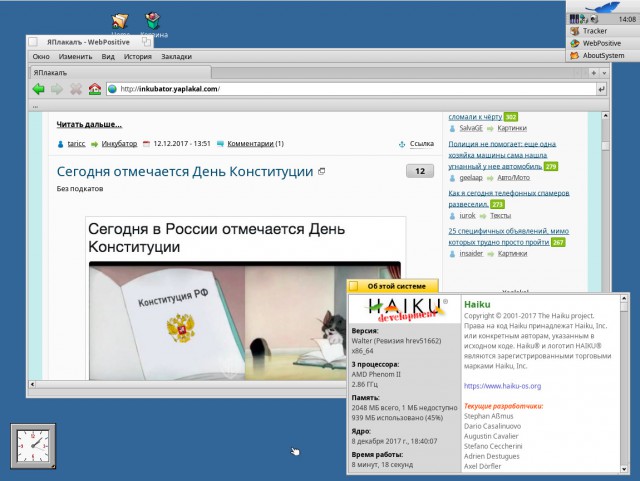Open the История menu

(138, 57)
